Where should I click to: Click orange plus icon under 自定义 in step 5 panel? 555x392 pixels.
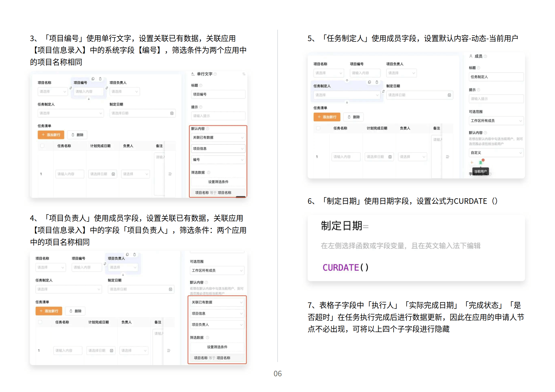point(472,162)
